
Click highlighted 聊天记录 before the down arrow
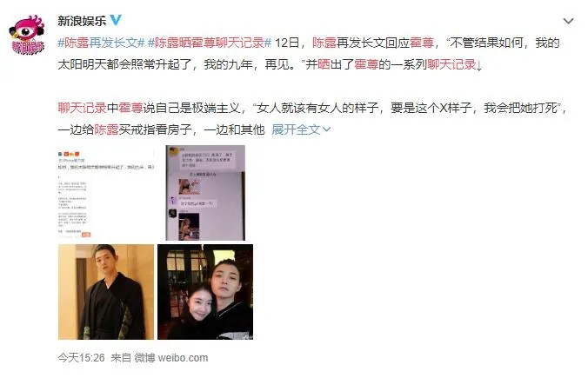pyautogui.click(x=452, y=64)
